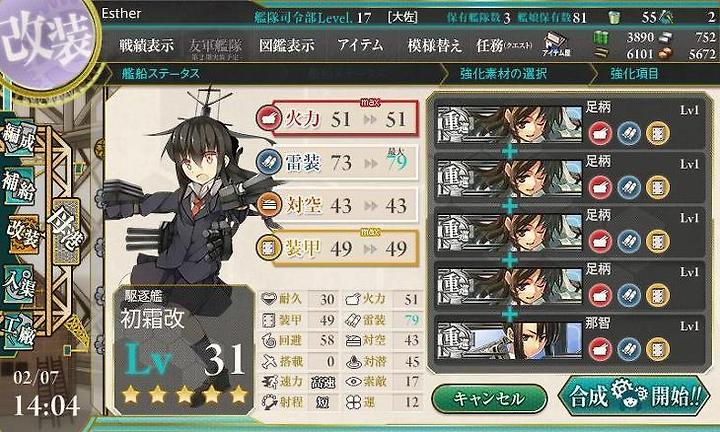The height and width of the screenshot is (432, 720).
Task: Open 戦績表示 records menu
Action: [x=146, y=45]
